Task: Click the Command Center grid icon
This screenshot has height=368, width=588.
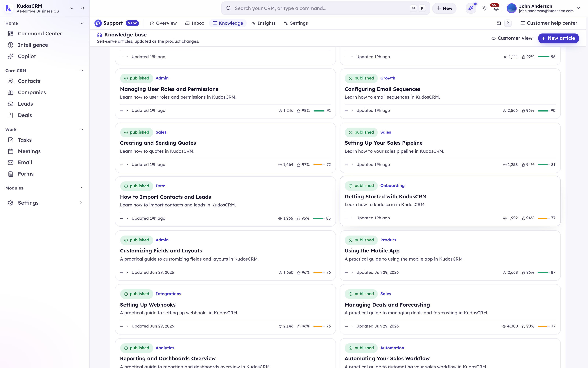Action: pyautogui.click(x=11, y=34)
